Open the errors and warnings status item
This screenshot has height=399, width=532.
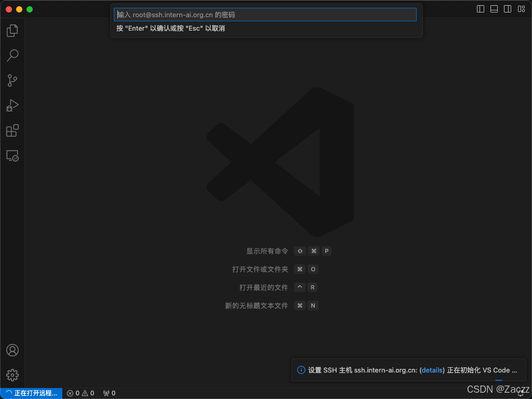tap(81, 393)
